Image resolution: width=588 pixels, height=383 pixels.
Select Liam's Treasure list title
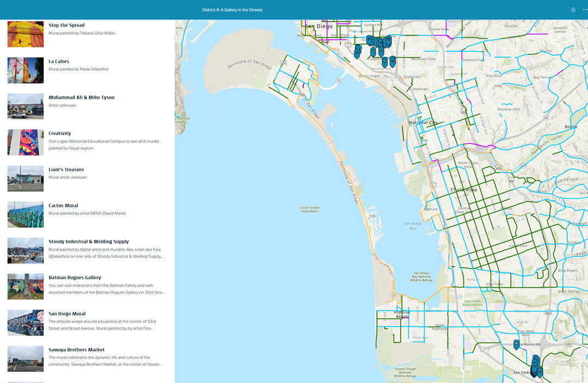tap(66, 169)
